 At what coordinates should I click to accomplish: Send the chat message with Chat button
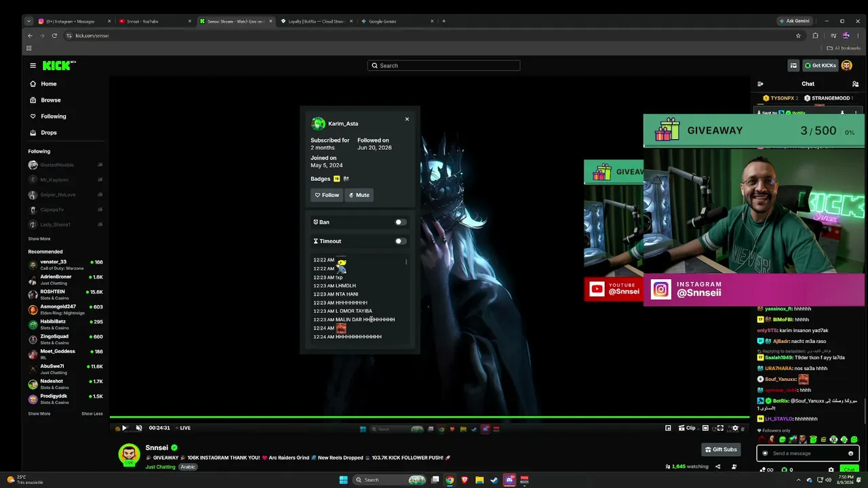point(849,470)
